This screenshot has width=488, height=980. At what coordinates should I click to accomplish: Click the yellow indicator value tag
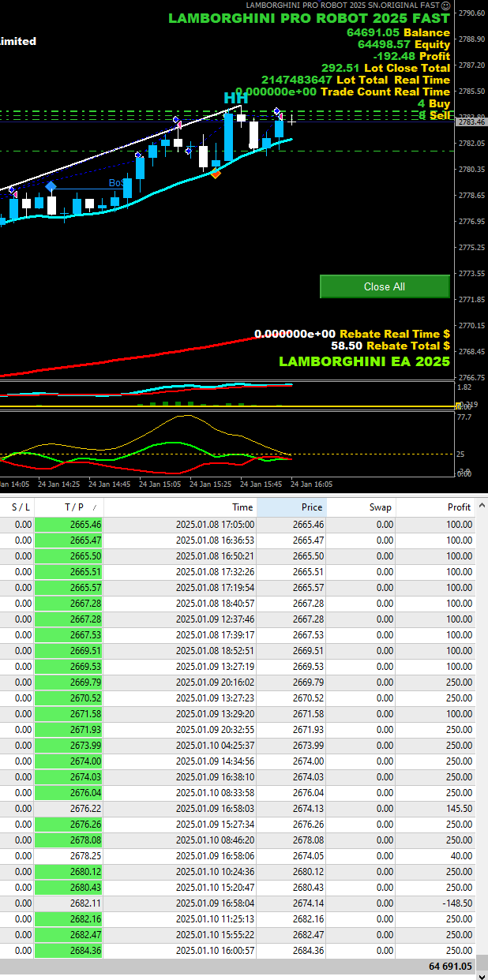tap(459, 406)
